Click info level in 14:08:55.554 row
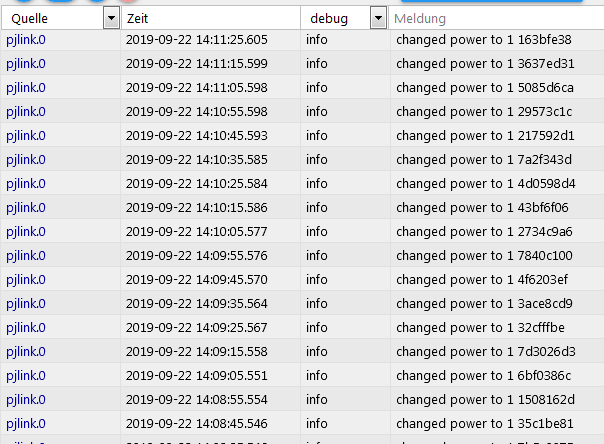Viewport: 604px width, 444px height. (317, 400)
